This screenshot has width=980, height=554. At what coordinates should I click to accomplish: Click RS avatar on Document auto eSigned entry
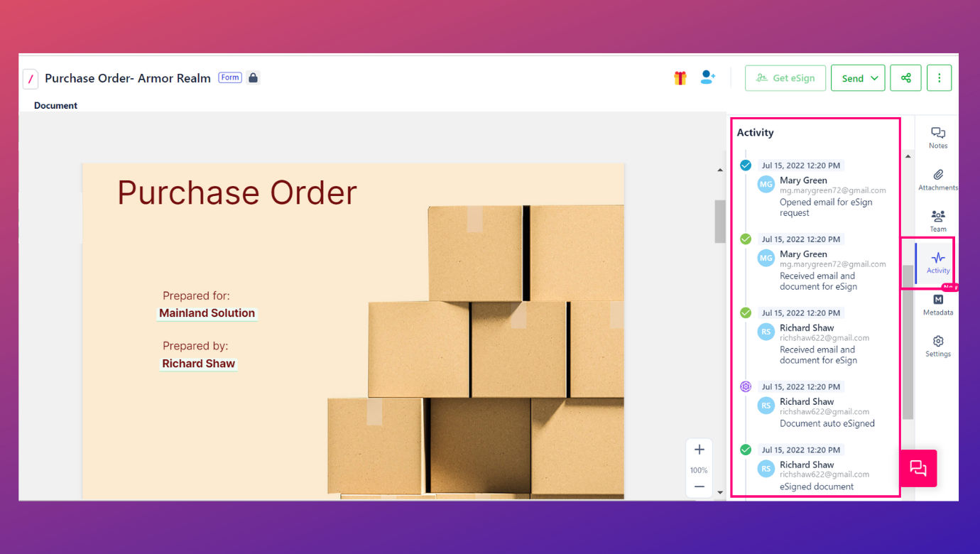(766, 406)
